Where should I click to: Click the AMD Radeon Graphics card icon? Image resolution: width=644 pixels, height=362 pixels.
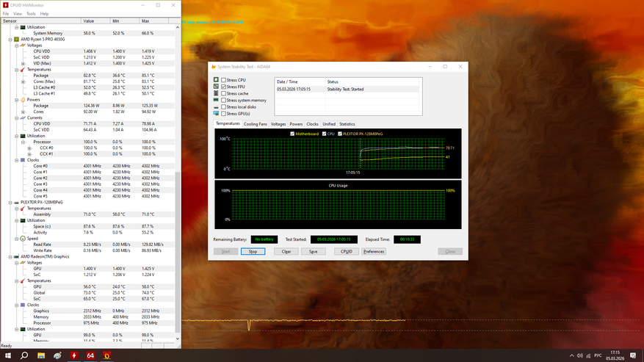coord(16,257)
